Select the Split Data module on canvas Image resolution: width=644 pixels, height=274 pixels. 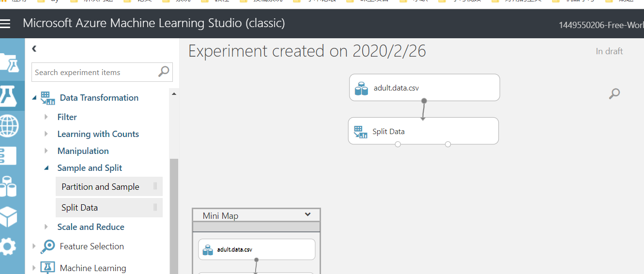423,131
